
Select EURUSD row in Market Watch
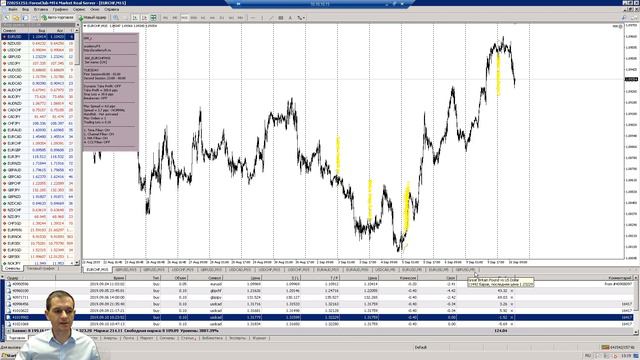[37, 37]
